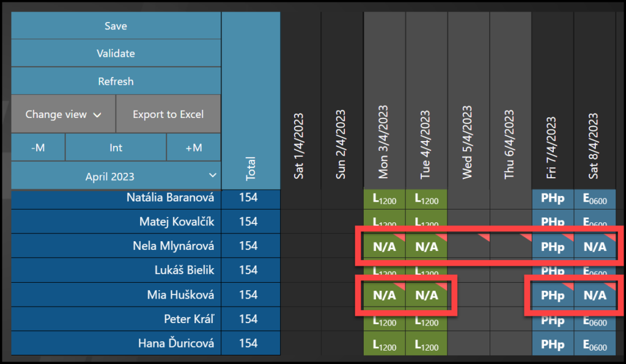
Task: Open the Change view dropdown
Action: [63, 114]
